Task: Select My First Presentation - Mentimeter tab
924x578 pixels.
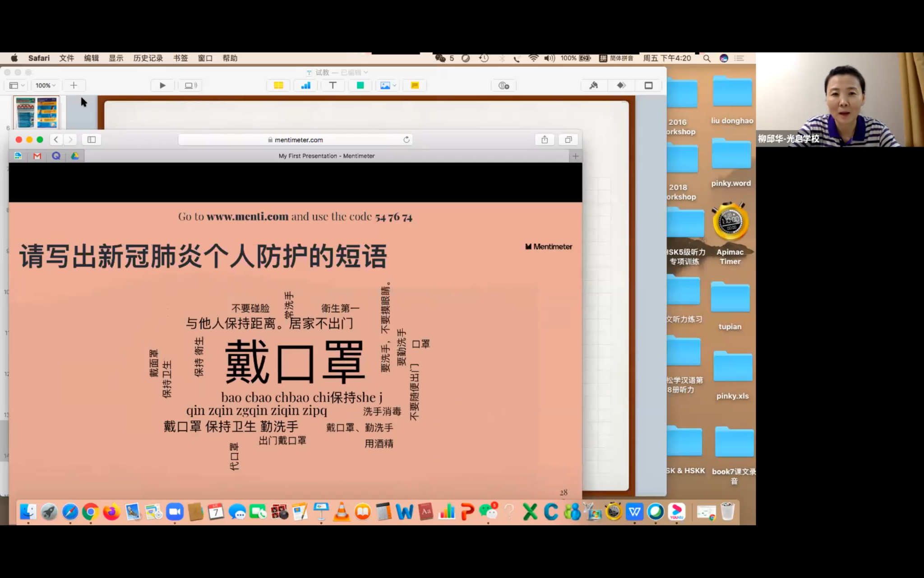Action: [327, 156]
